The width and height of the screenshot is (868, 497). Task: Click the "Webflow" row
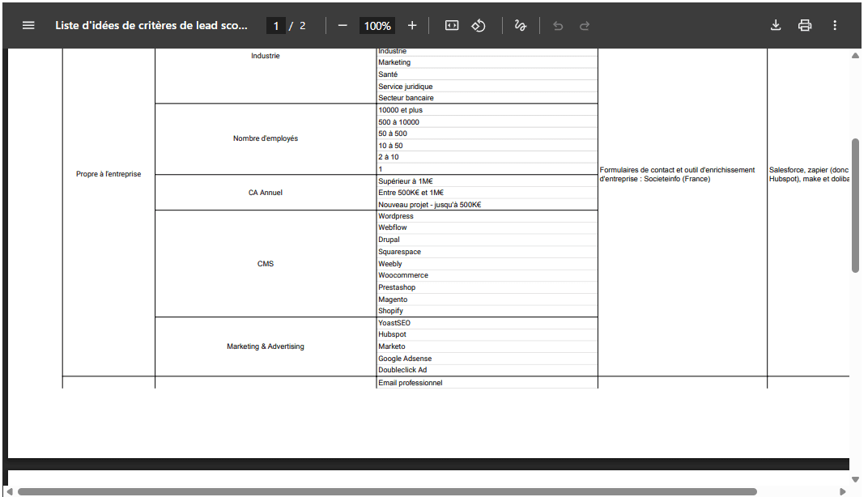coord(487,227)
